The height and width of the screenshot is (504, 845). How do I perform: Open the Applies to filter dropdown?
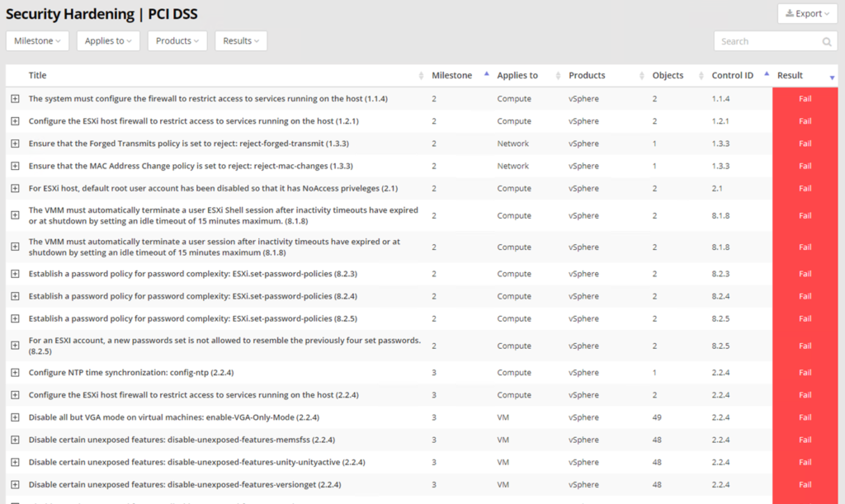tap(108, 41)
